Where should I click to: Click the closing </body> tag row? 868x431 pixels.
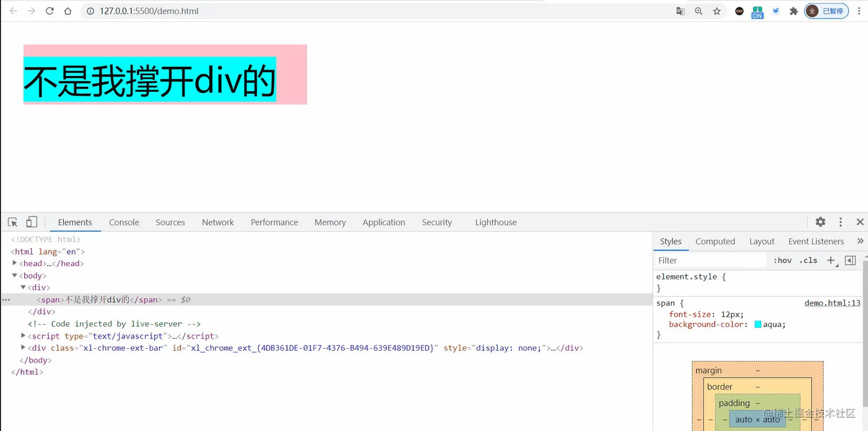tap(36, 360)
